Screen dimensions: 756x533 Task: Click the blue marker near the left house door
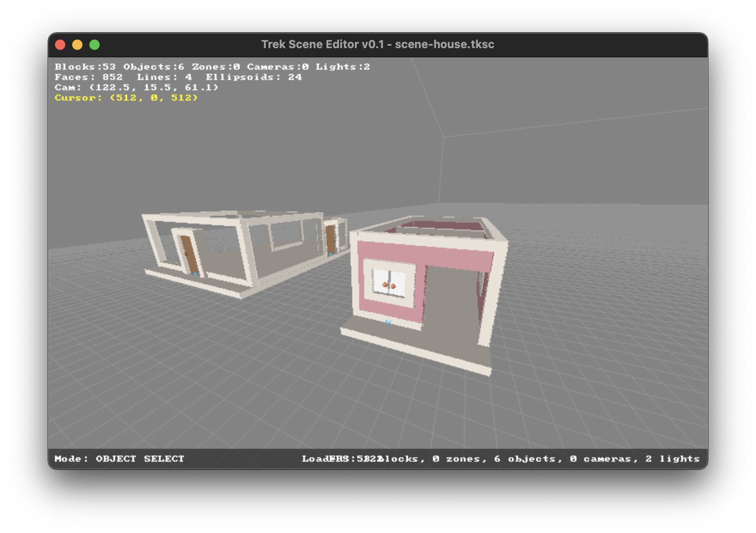[196, 274]
